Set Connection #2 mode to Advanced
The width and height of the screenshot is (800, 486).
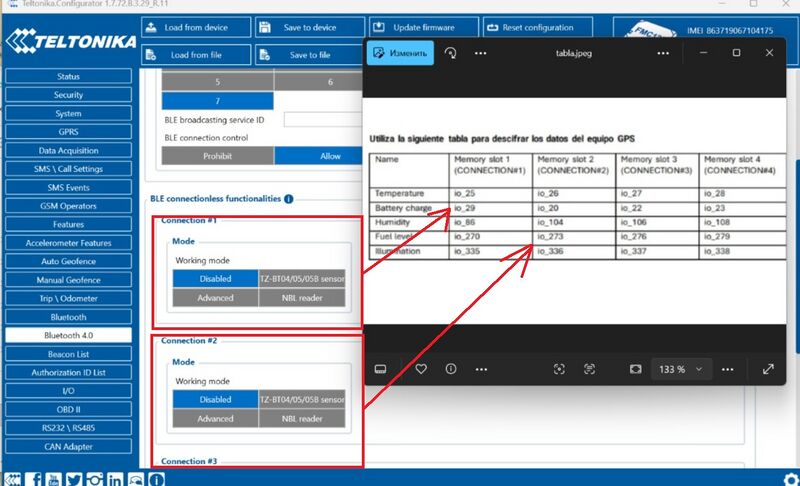[x=215, y=419]
